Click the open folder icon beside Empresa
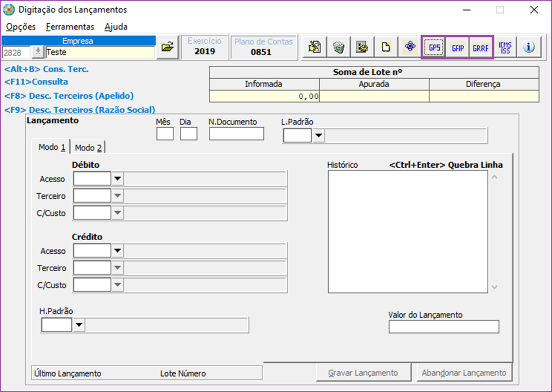Viewport: 552px width, 392px height. [167, 47]
